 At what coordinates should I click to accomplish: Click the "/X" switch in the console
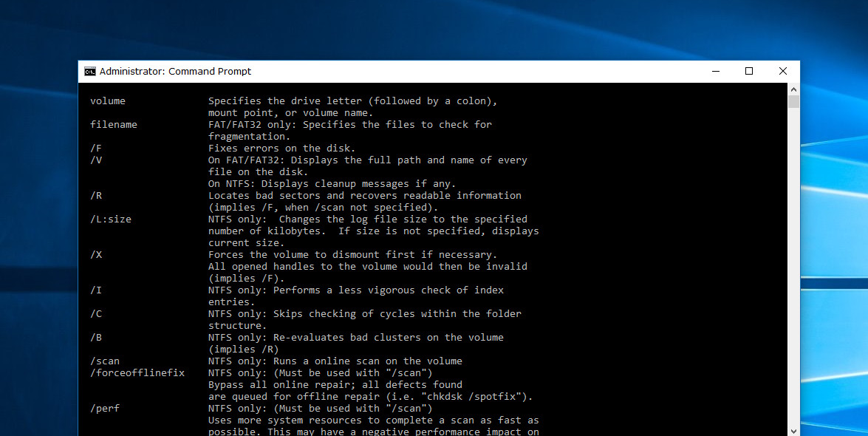(96, 255)
